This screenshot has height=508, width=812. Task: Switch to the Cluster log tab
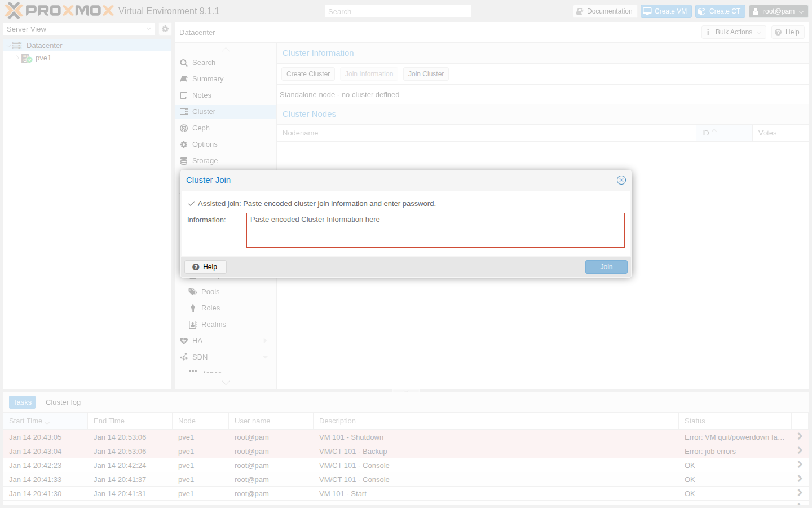(x=63, y=402)
